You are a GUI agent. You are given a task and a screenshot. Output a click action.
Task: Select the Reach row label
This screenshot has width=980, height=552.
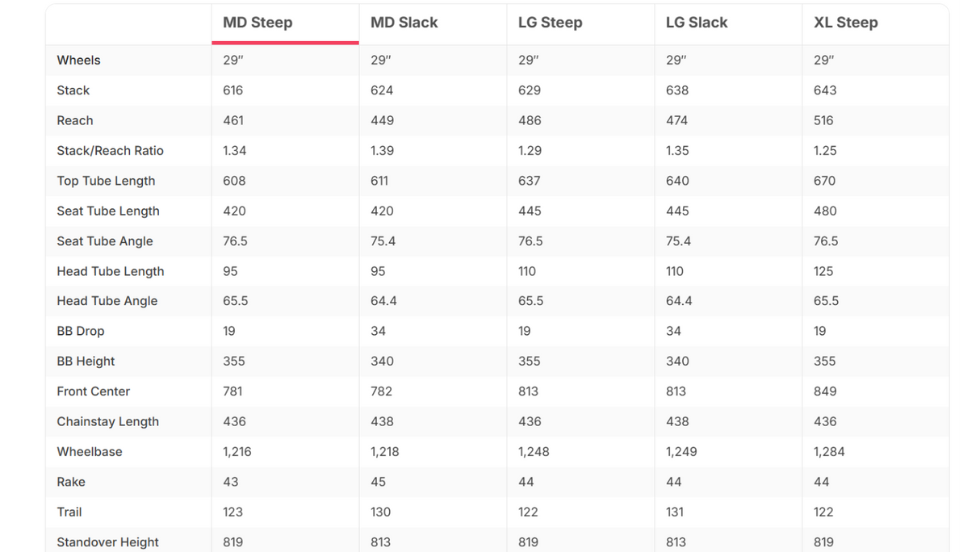coord(74,121)
